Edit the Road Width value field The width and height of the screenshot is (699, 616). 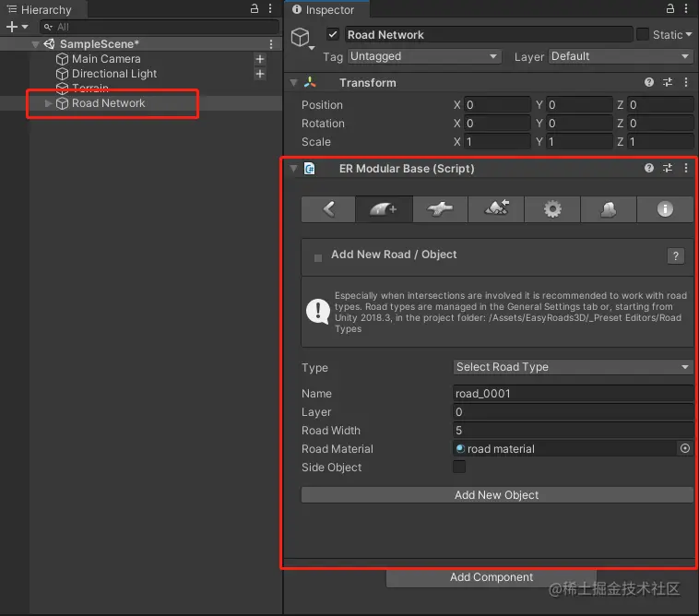[x=573, y=430]
